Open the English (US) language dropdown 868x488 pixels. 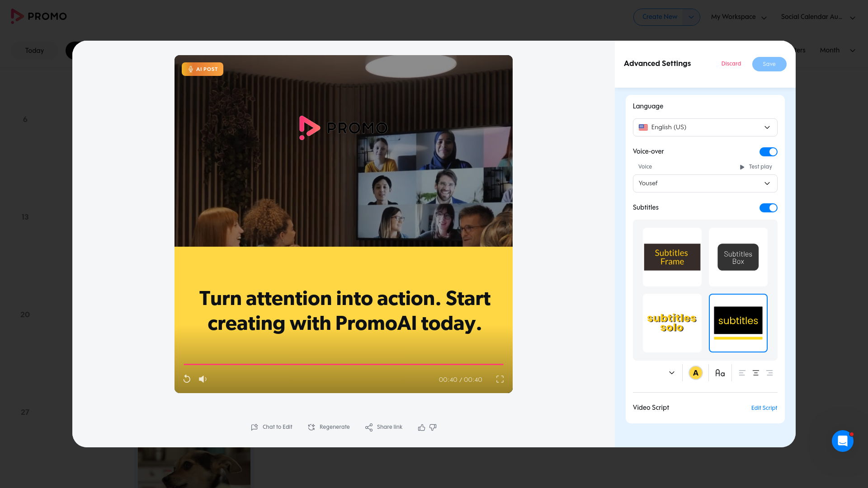(705, 127)
